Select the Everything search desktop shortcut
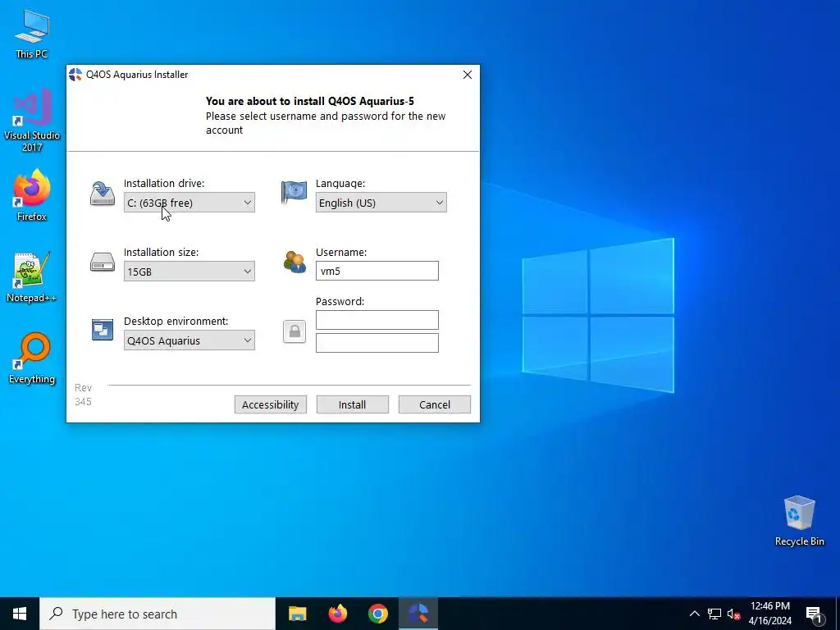 click(x=32, y=358)
